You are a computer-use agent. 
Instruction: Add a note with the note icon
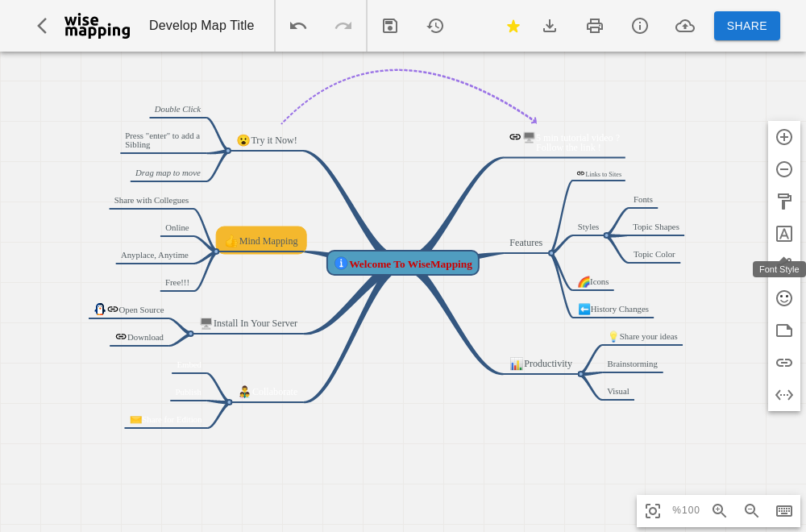click(784, 330)
